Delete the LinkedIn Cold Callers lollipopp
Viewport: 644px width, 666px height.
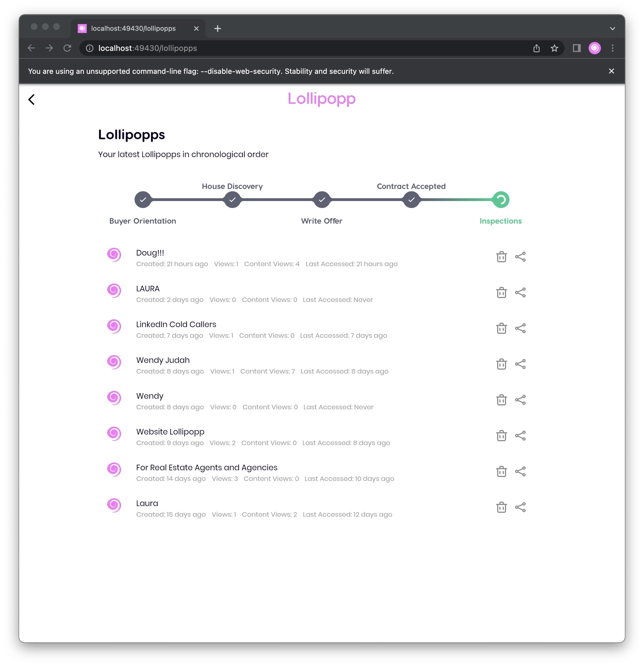click(502, 328)
